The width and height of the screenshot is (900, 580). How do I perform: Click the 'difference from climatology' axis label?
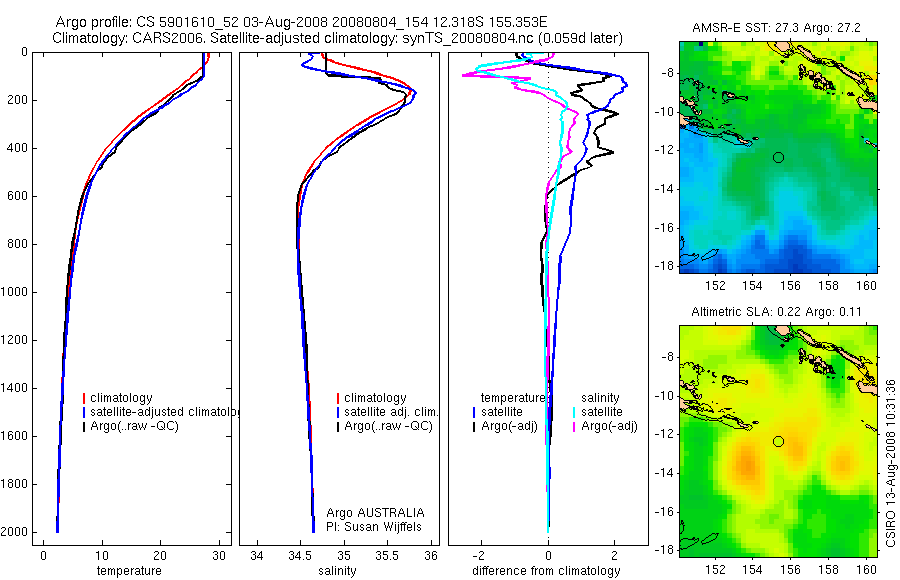pos(546,570)
